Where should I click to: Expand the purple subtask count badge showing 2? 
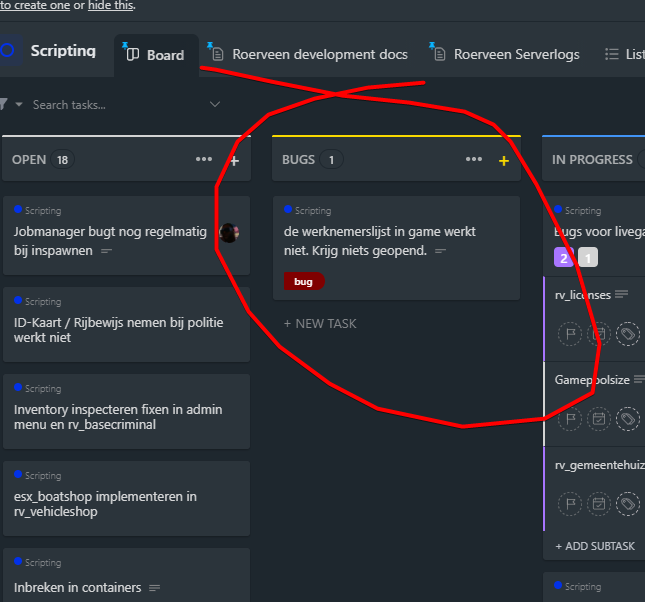(564, 258)
